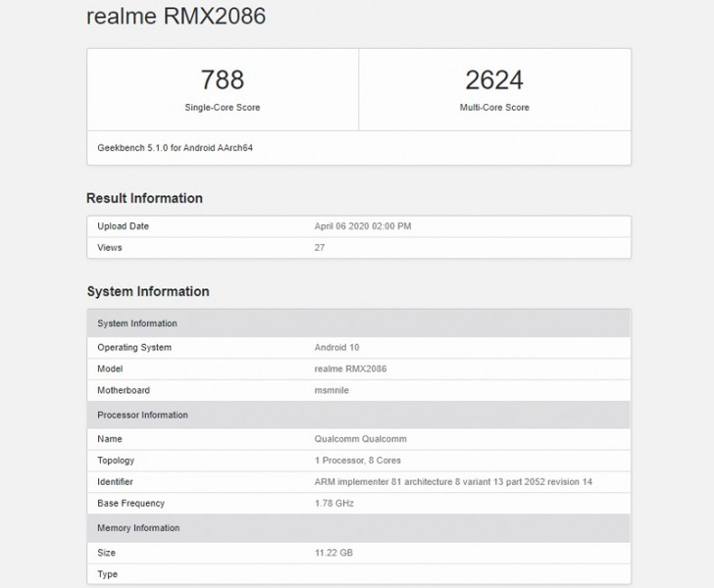The width and height of the screenshot is (714, 588).
Task: Click the Result Information heading
Action: [144, 198]
